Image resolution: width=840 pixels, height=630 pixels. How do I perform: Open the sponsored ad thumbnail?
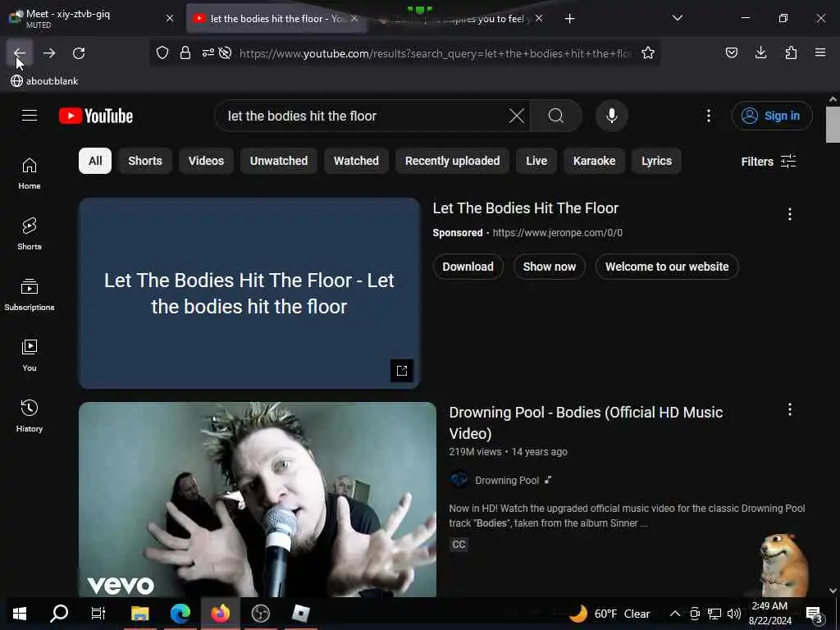(x=249, y=293)
